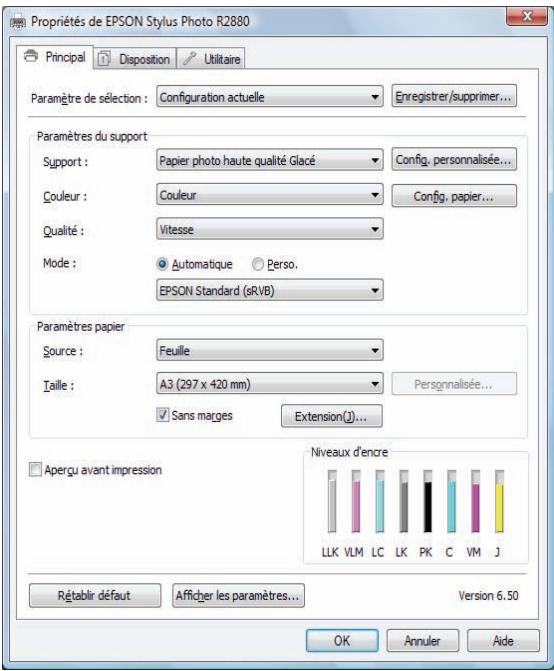Click the Annuler button
This screenshot has width=554, height=671.
tap(422, 641)
